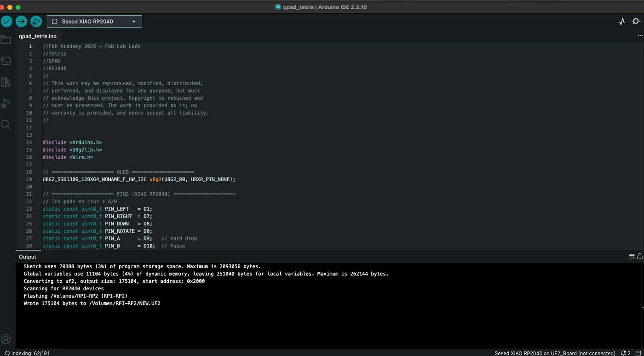
Task: Upload the sketch with the arrow button
Action: (21, 21)
